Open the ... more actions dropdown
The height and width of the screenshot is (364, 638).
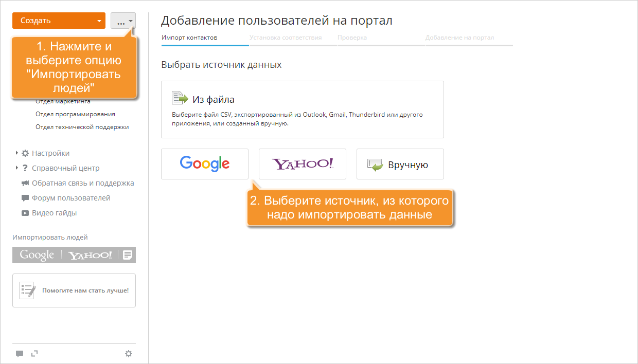coord(123,21)
